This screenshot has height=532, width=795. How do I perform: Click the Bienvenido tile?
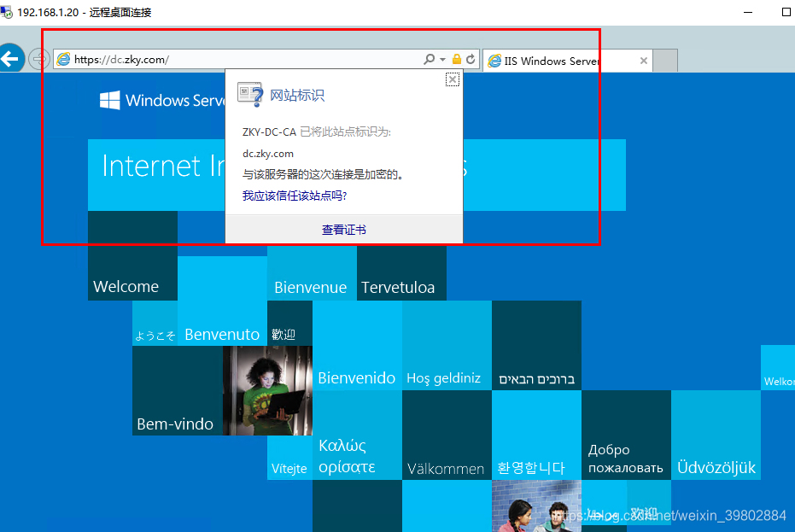pos(357,345)
